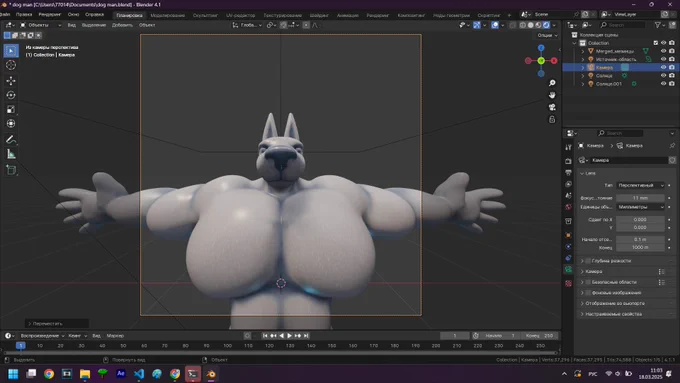The image size is (680, 383).
Task: Jump to the timeline start frame
Action: pos(265,336)
